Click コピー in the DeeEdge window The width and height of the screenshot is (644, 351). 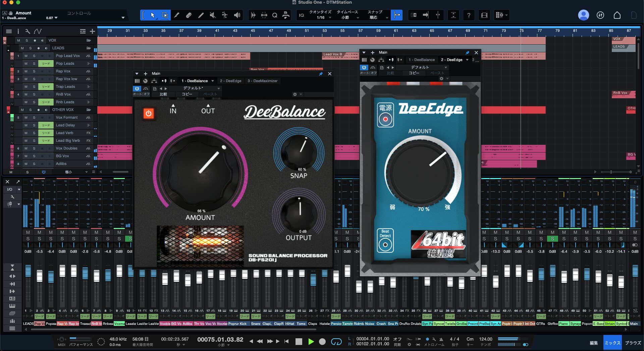tap(414, 73)
